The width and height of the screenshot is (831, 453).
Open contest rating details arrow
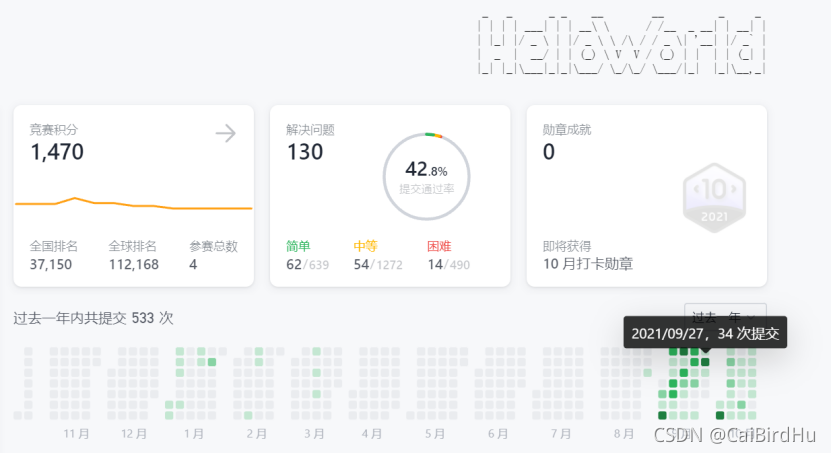click(226, 133)
